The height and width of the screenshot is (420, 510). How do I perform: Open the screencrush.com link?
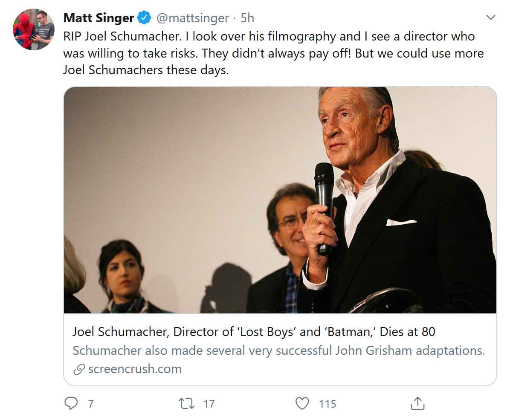coord(135,369)
